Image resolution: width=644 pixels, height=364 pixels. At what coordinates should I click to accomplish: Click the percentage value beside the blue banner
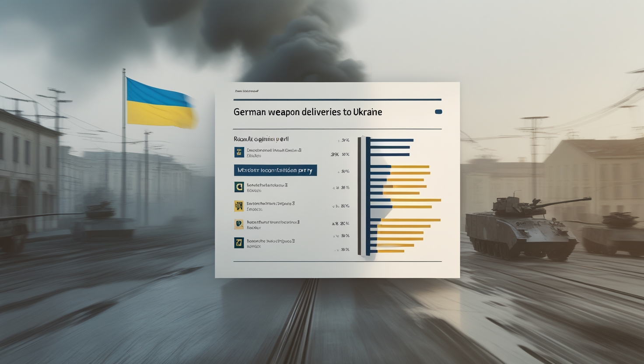[345, 171]
